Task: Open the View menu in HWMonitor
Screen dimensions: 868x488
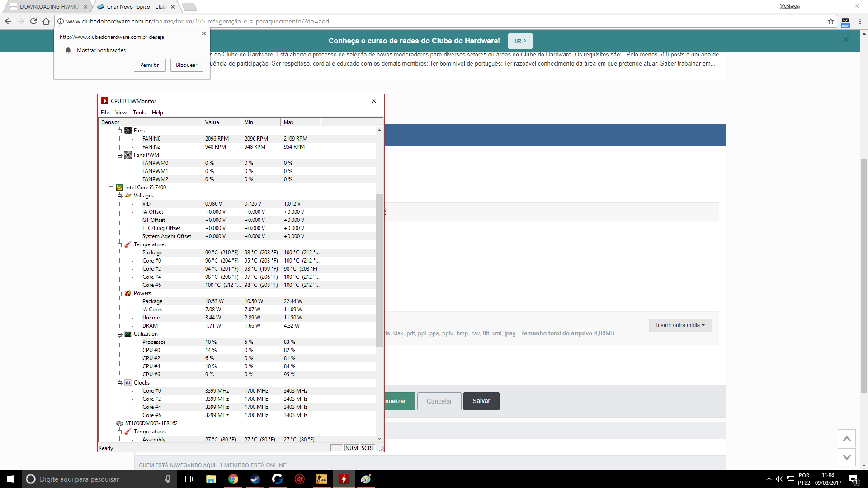Action: (121, 113)
